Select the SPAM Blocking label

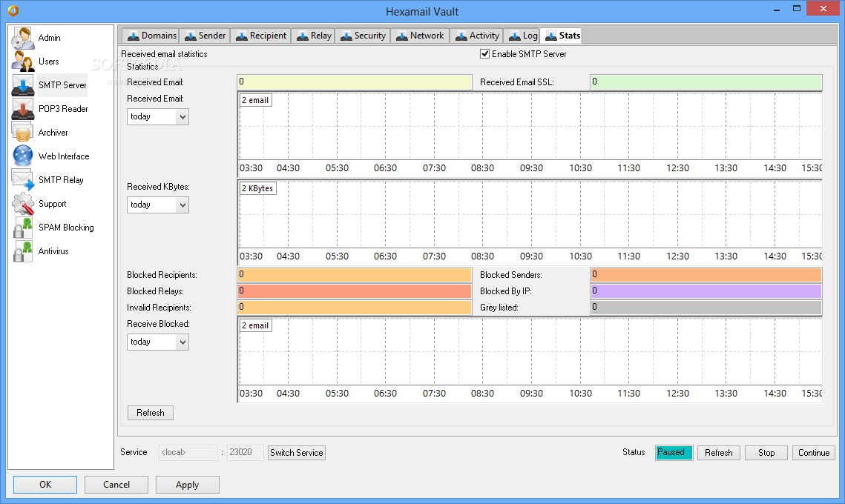[66, 228]
